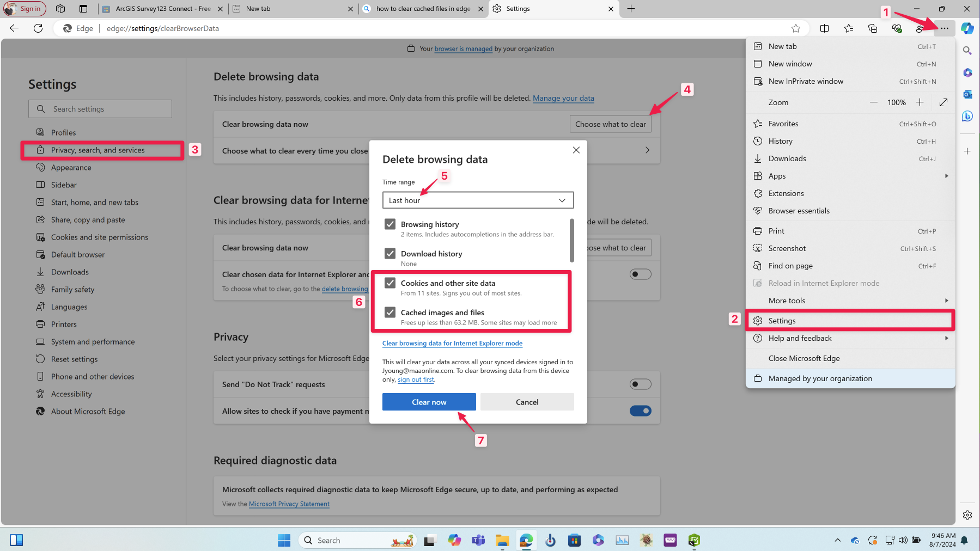Viewport: 980px width, 551px height.
Task: Click the dialog's vertical scrollbar
Action: point(571,240)
